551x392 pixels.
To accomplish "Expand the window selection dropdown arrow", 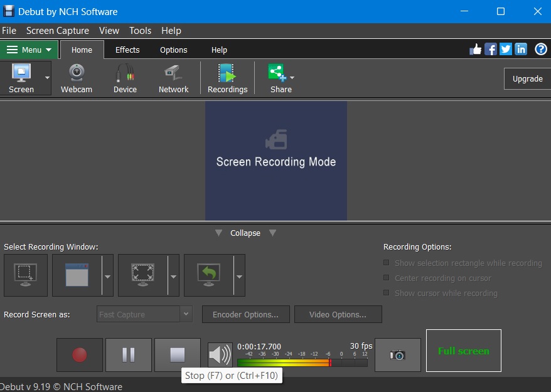I will click(x=106, y=275).
